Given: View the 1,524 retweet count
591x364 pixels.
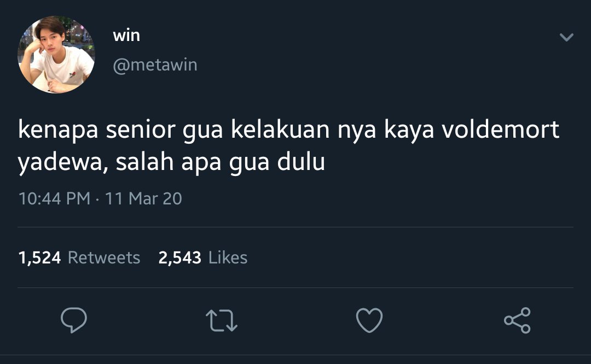Looking at the screenshot, I should (x=39, y=258).
